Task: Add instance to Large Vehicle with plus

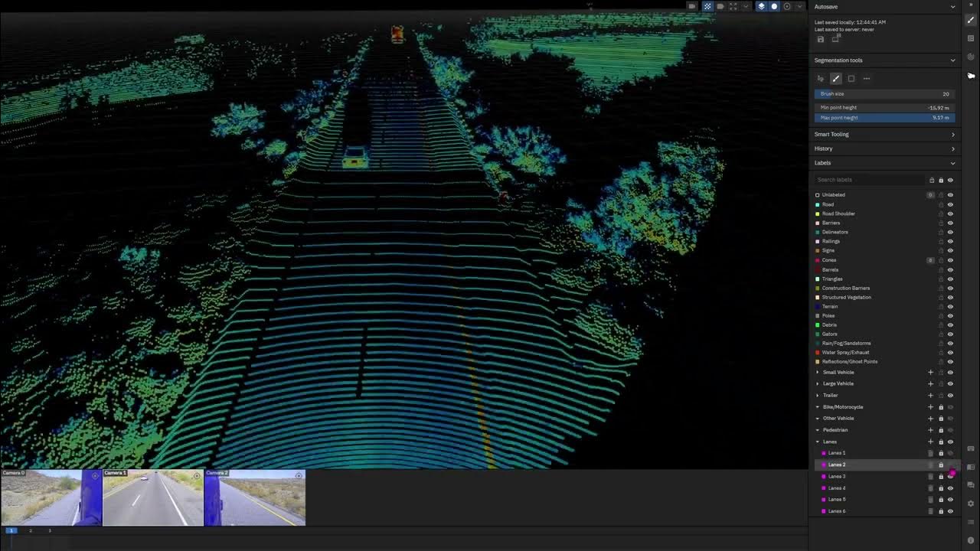Action: click(x=931, y=384)
